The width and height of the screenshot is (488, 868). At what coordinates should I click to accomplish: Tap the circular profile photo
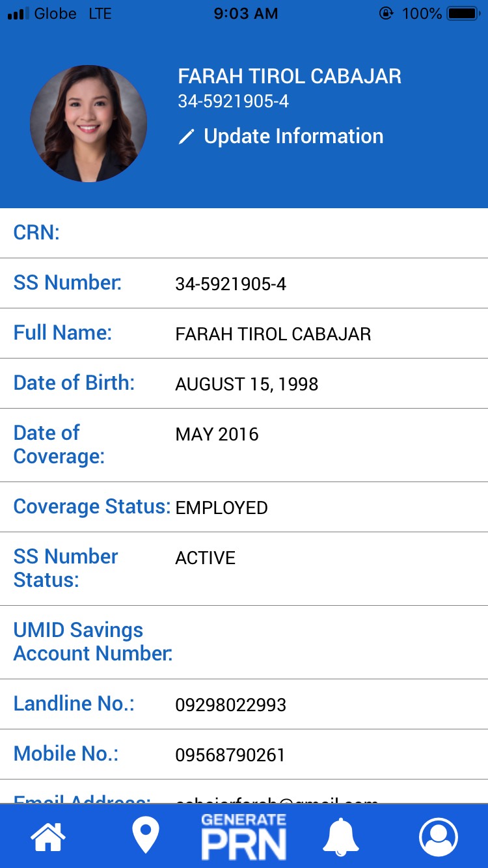pyautogui.click(x=88, y=124)
